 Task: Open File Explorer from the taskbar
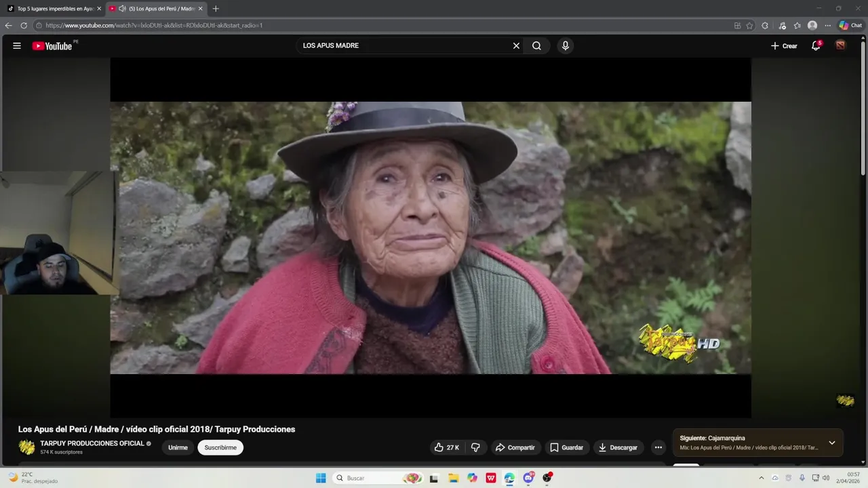coord(453,478)
